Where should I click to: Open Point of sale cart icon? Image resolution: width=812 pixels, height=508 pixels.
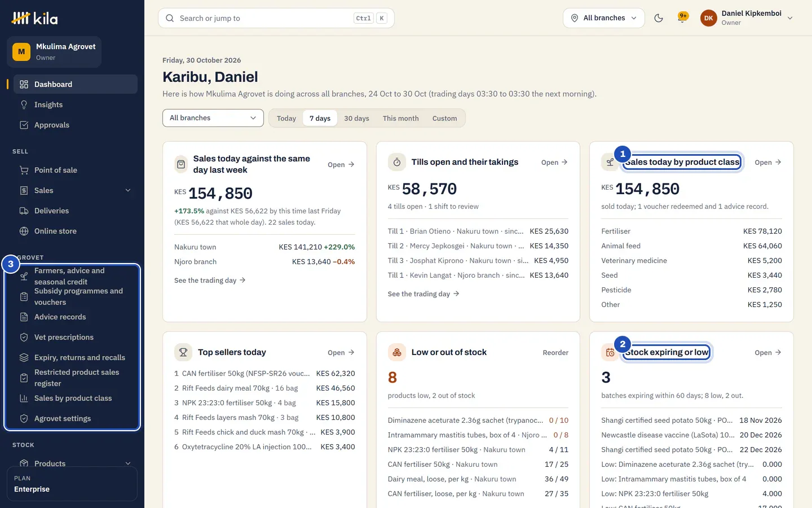coord(24,170)
